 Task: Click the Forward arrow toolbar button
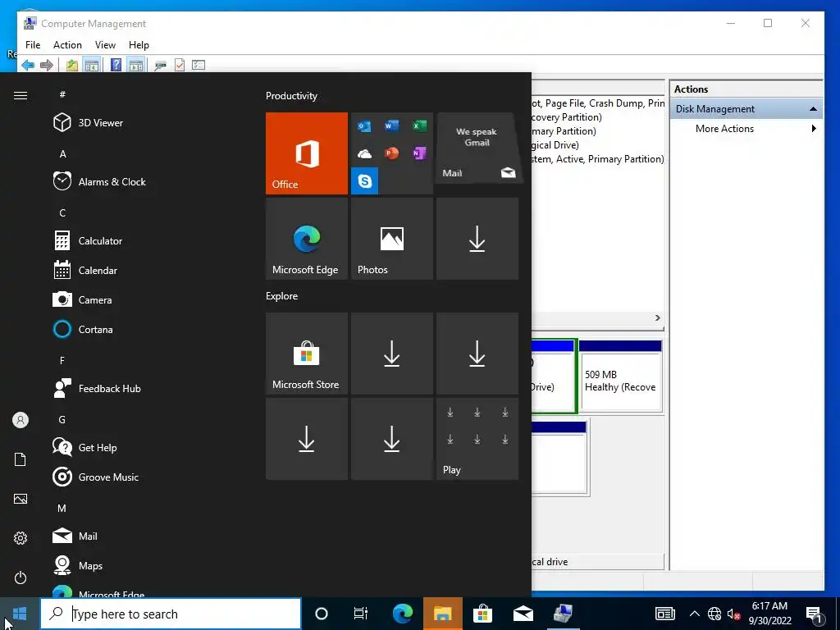[x=47, y=66]
